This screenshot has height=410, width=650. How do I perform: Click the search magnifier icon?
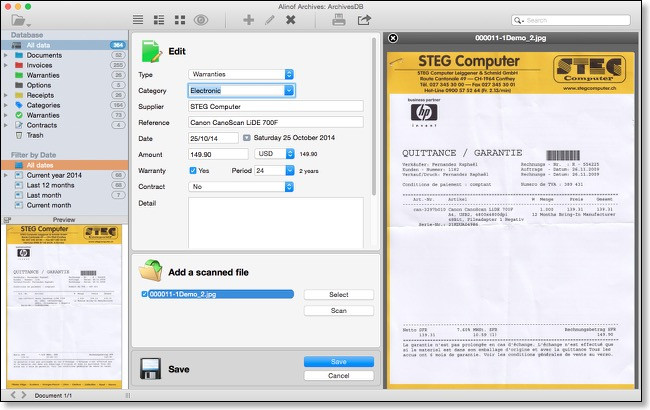click(518, 20)
